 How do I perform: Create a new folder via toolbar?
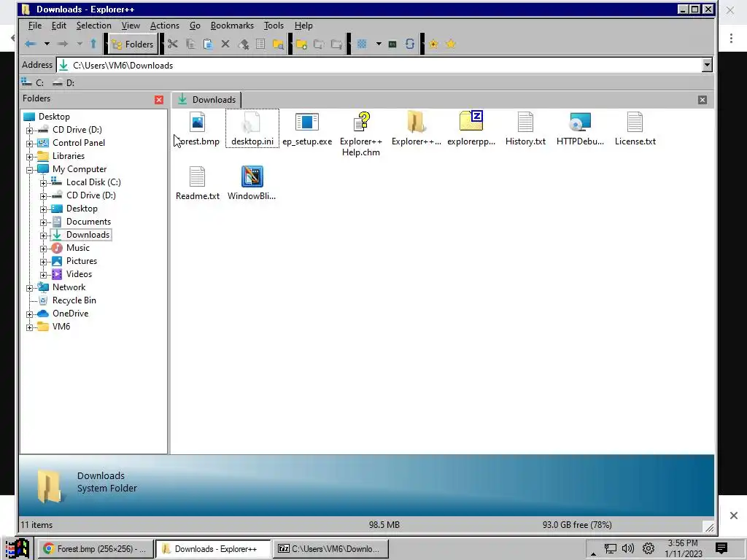pyautogui.click(x=301, y=44)
